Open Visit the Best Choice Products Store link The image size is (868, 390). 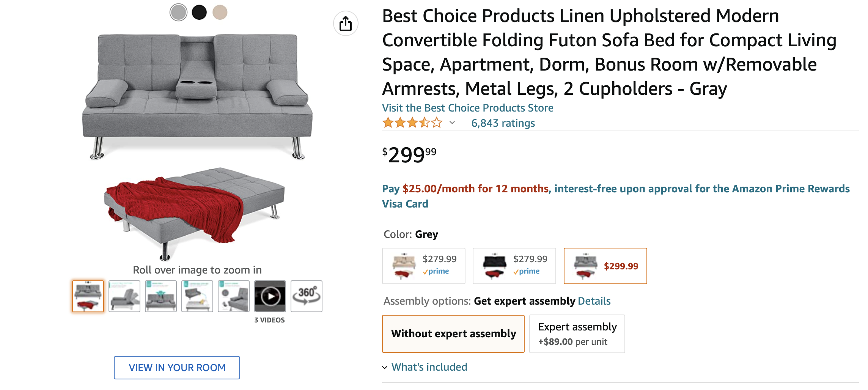468,108
